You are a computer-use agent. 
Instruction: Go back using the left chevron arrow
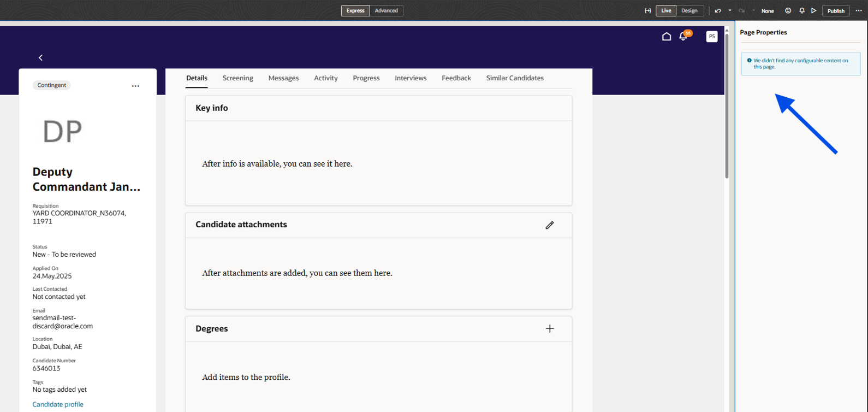pyautogui.click(x=40, y=57)
